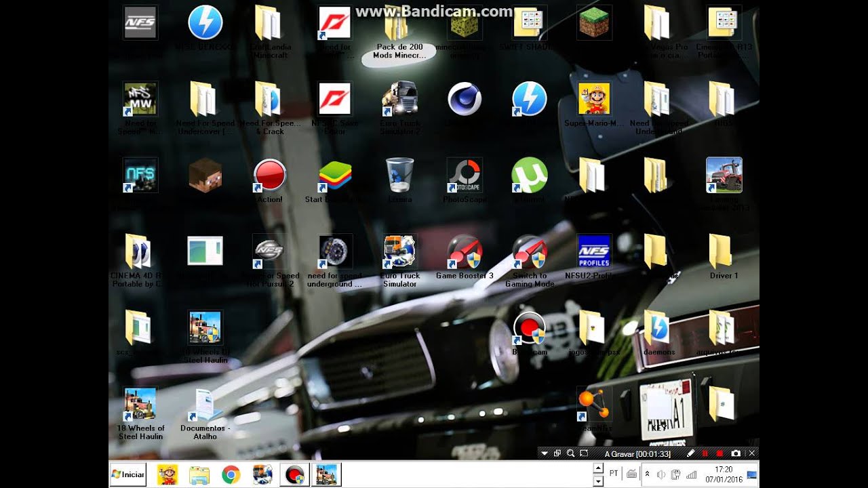The height and width of the screenshot is (488, 868).
Task: Open the Cinema 4D sphere icon
Action: (x=465, y=99)
